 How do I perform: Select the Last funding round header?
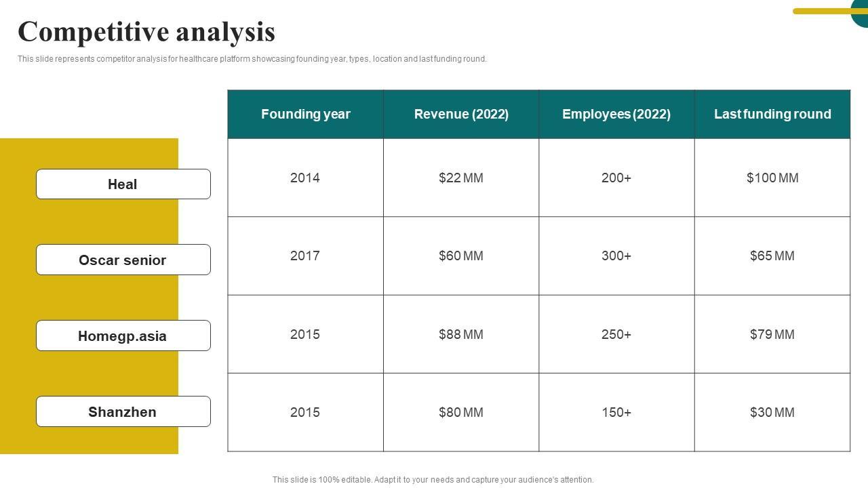pyautogui.click(x=772, y=114)
